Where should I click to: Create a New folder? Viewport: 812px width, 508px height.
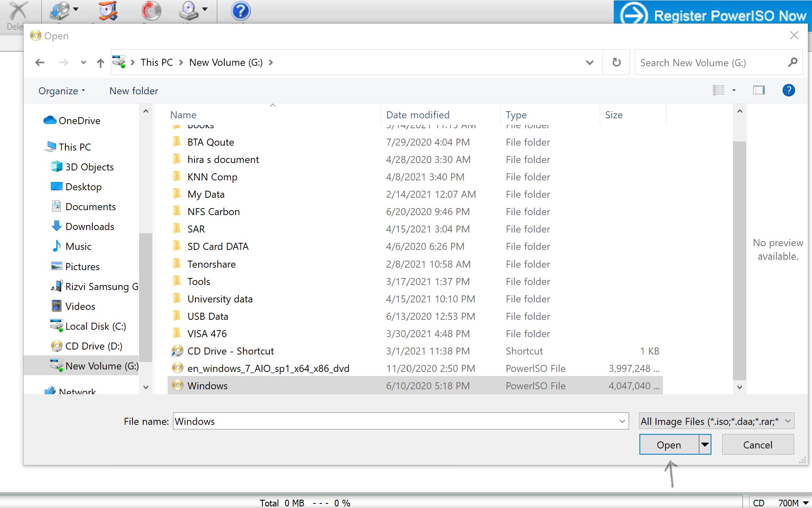click(134, 91)
